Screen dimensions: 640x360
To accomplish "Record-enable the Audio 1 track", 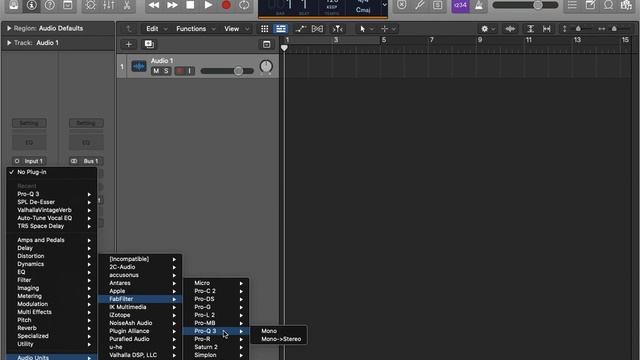I will pyautogui.click(x=180, y=71).
